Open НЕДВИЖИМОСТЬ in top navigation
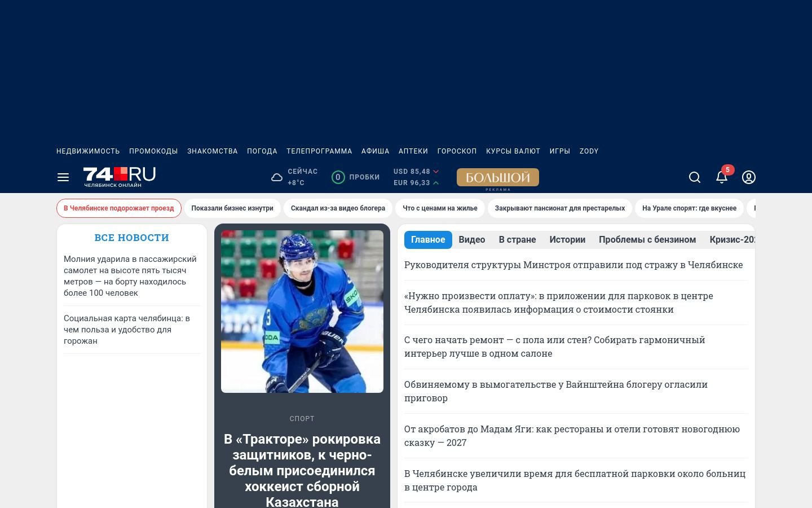The width and height of the screenshot is (812, 508). point(88,151)
